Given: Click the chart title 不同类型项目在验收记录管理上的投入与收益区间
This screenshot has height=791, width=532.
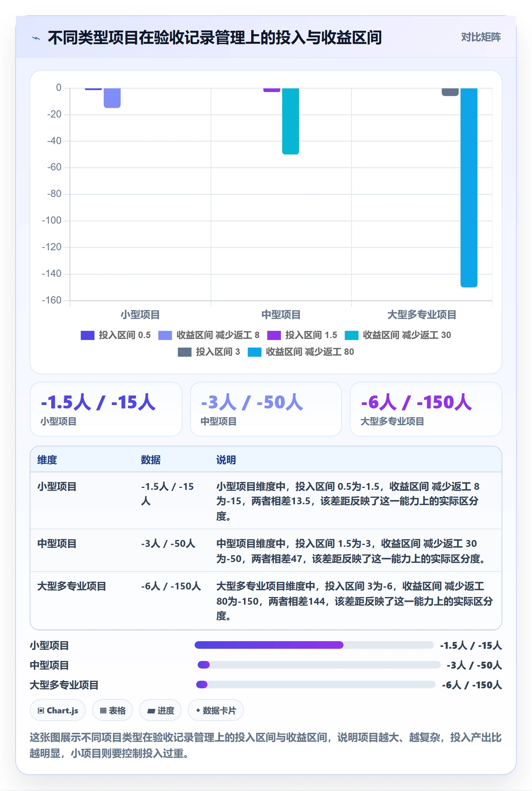Looking at the screenshot, I should tap(215, 37).
